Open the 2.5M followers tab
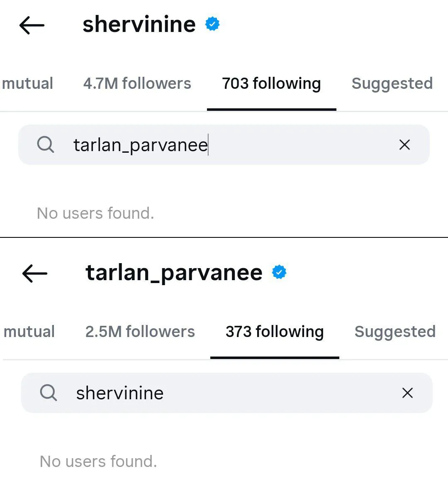Image resolution: width=448 pixels, height=491 pixels. pyautogui.click(x=140, y=332)
